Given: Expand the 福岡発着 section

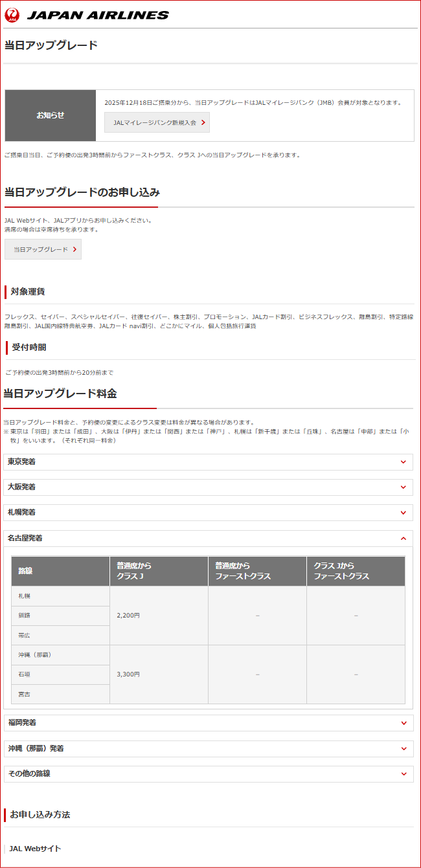Looking at the screenshot, I should [x=209, y=722].
